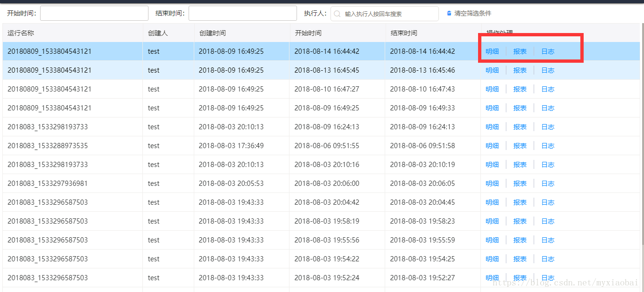The width and height of the screenshot is (644, 292).
Task: Open 报表 for run ending 2018-08-03 20:10:19
Action: pos(520,165)
